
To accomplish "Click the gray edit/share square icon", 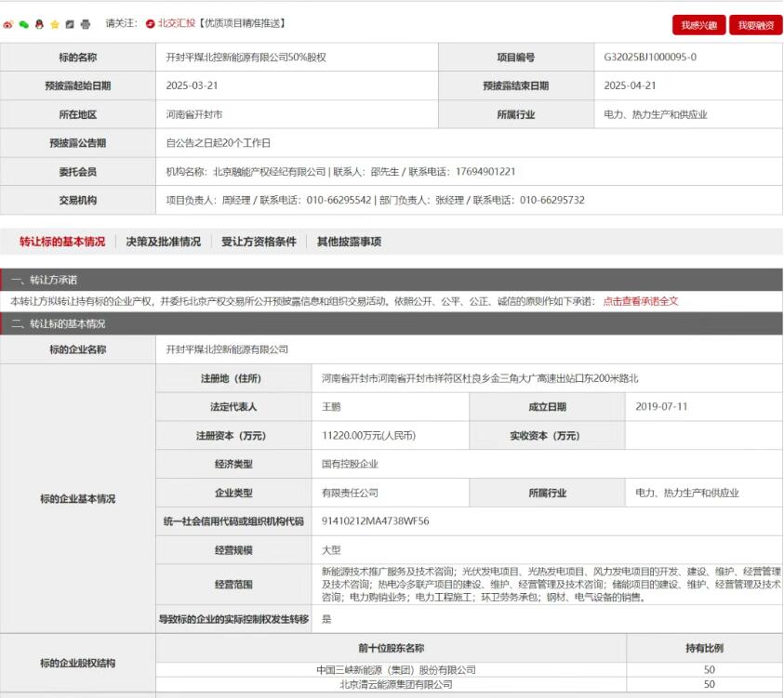I will click(70, 23).
